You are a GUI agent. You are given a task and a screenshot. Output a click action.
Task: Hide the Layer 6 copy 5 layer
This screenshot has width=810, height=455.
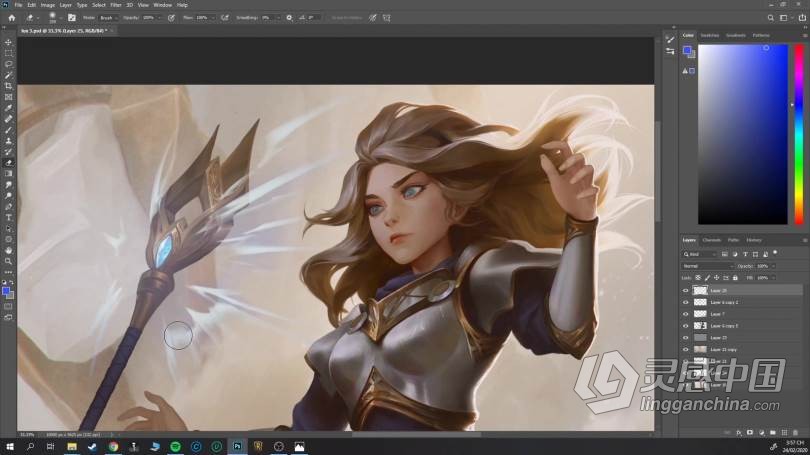point(686,326)
